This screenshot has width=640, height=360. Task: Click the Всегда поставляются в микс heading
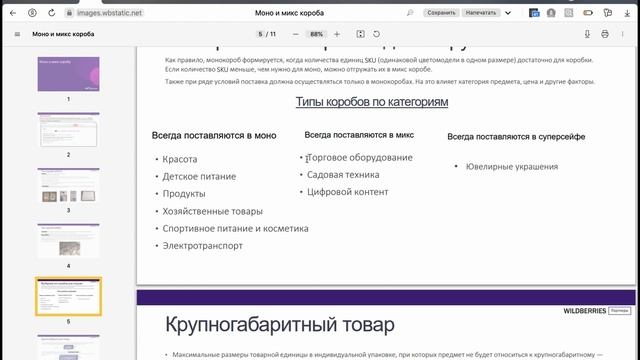point(359,135)
